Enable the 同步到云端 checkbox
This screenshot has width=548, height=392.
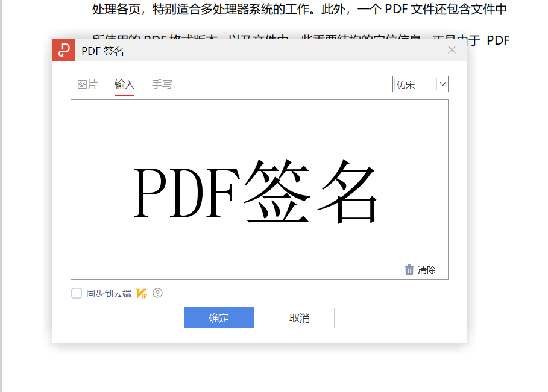(x=77, y=293)
